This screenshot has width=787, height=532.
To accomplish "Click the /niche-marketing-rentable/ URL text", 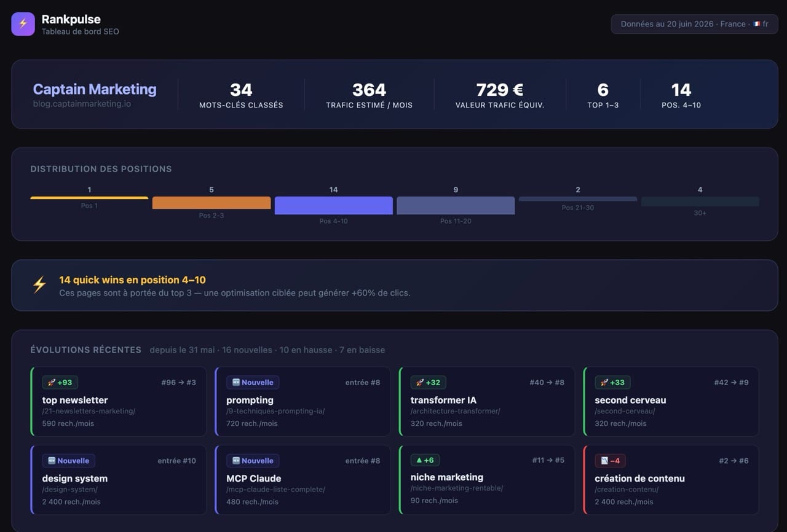I will 457,488.
